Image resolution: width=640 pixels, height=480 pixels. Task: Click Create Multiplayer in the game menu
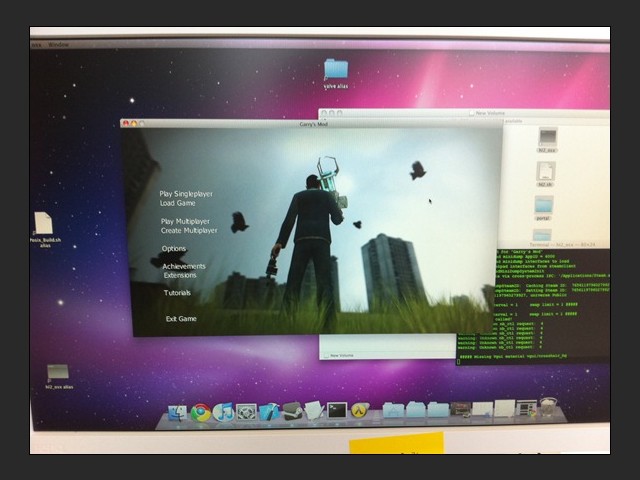(x=189, y=231)
